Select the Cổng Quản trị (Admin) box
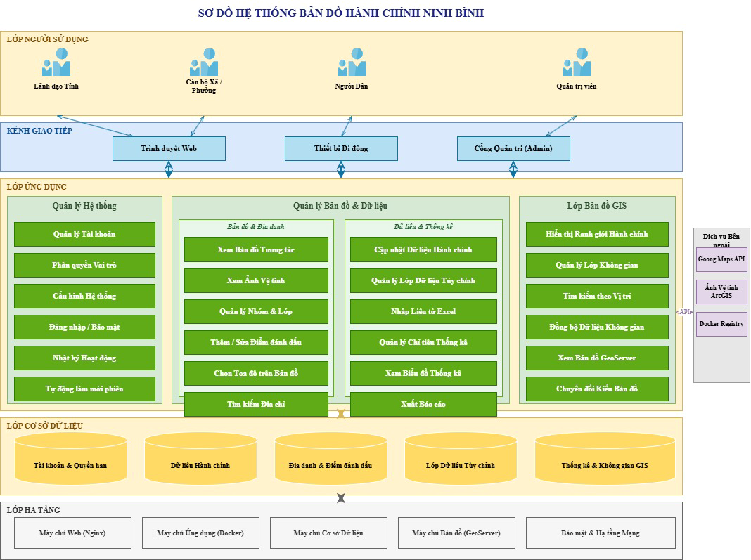Viewport: 751px width, 560px height. coord(513,148)
